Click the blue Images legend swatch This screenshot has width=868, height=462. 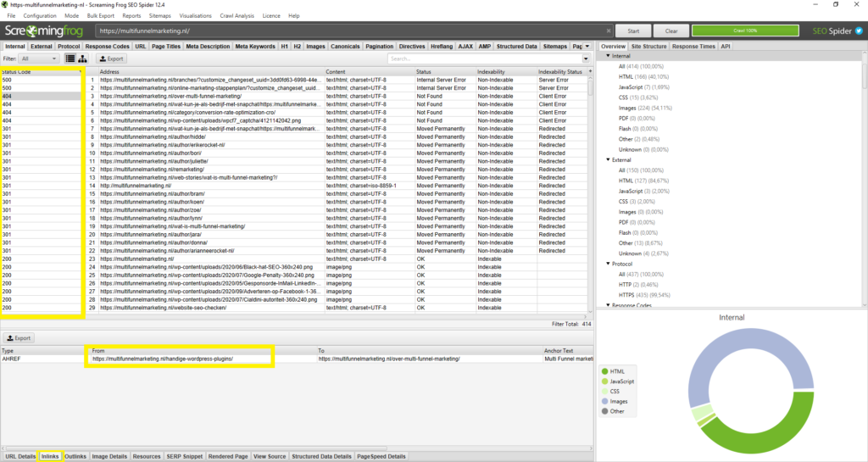coord(604,402)
